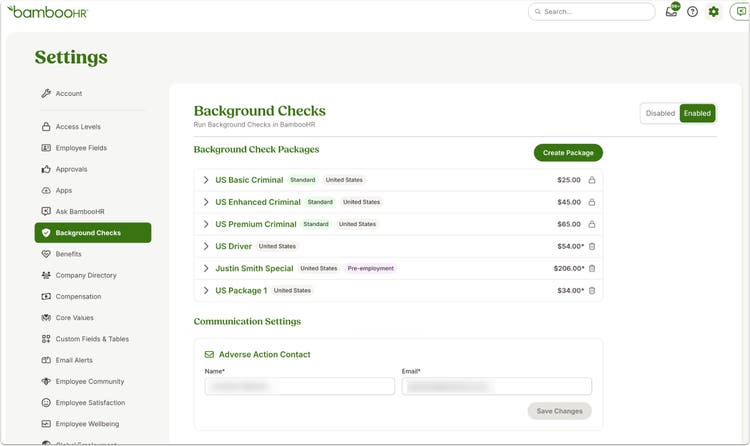Click the Create Package button
750x446 pixels.
[x=568, y=153]
